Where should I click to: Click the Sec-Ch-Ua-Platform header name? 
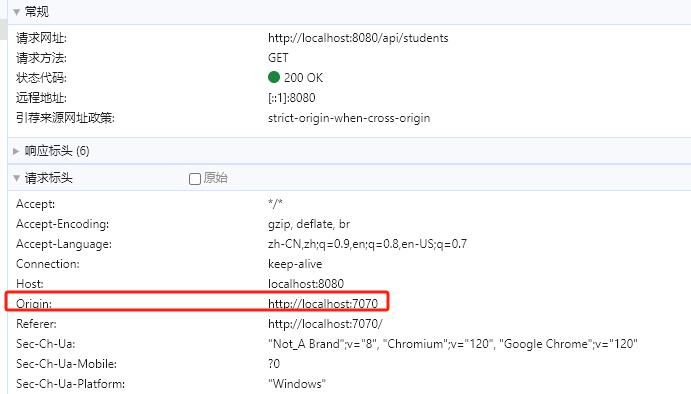pos(70,384)
